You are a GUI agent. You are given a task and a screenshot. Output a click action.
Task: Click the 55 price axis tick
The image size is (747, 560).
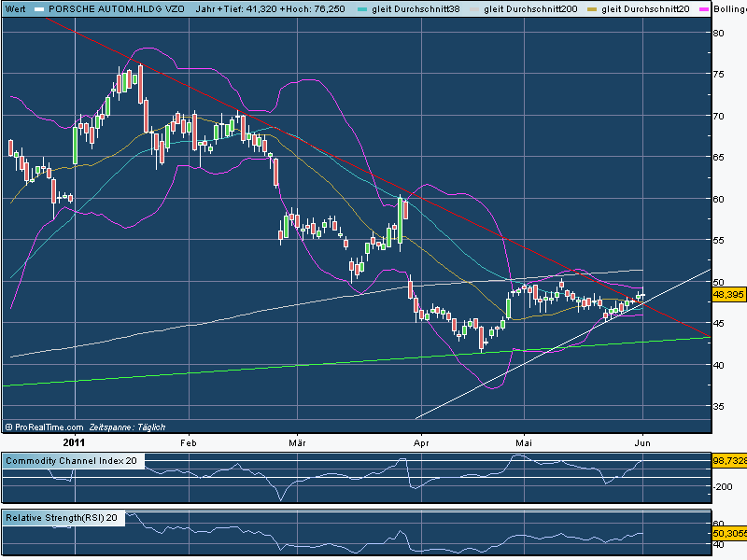pyautogui.click(x=718, y=240)
